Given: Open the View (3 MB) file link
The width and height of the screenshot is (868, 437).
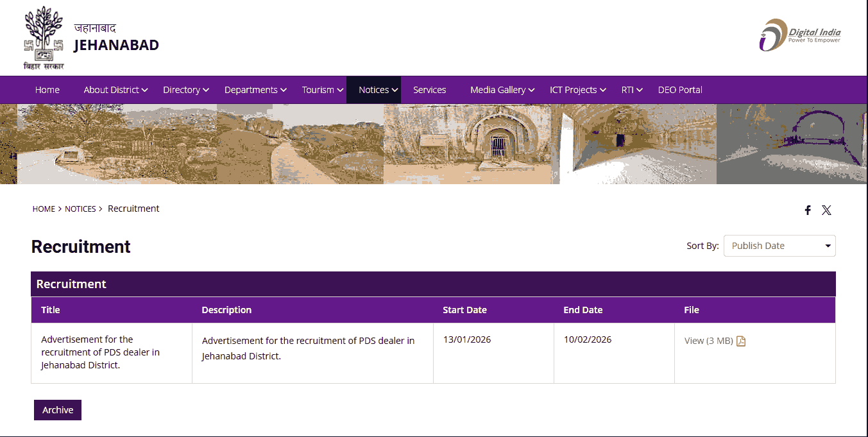Looking at the screenshot, I should pyautogui.click(x=708, y=341).
